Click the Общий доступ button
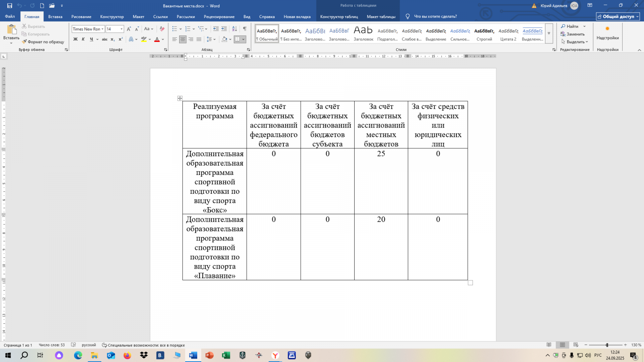 tap(618, 16)
